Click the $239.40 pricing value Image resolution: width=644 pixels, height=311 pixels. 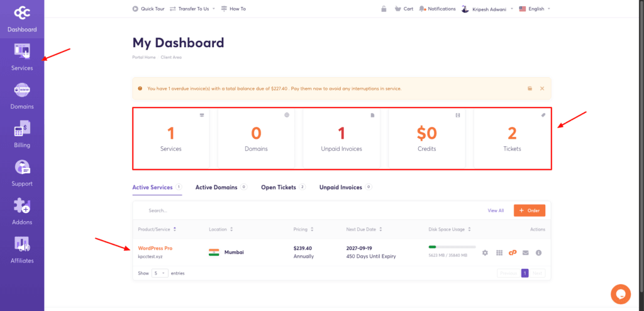[304, 248]
